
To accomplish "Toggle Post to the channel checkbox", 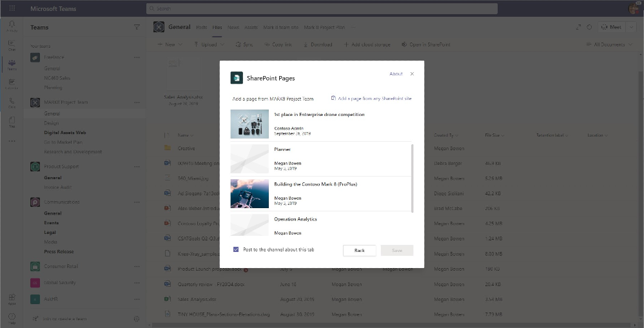I will 236,249.
